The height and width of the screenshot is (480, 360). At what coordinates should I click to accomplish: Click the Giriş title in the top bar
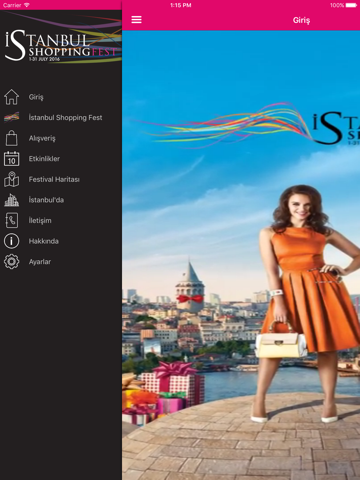click(301, 20)
